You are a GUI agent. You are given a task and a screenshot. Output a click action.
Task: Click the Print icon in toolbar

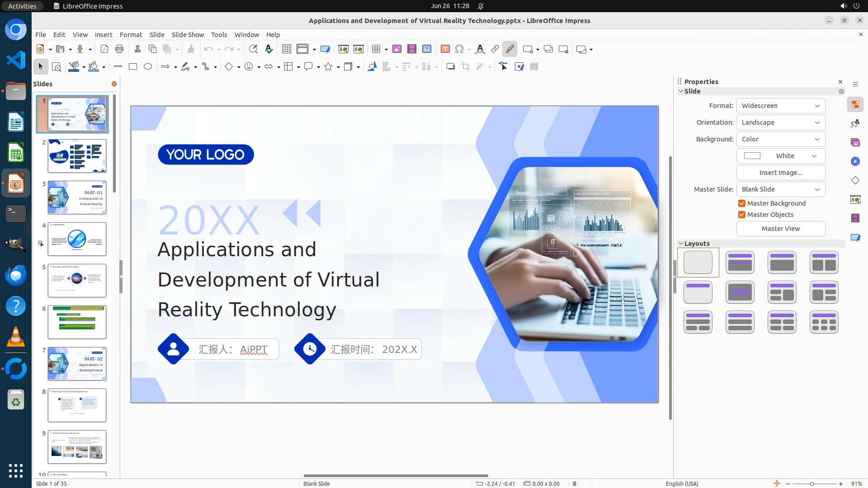[x=119, y=49]
